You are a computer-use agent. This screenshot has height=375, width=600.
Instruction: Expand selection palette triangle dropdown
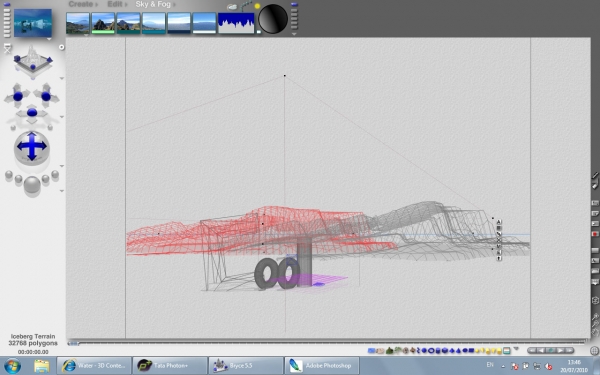[516, 349]
